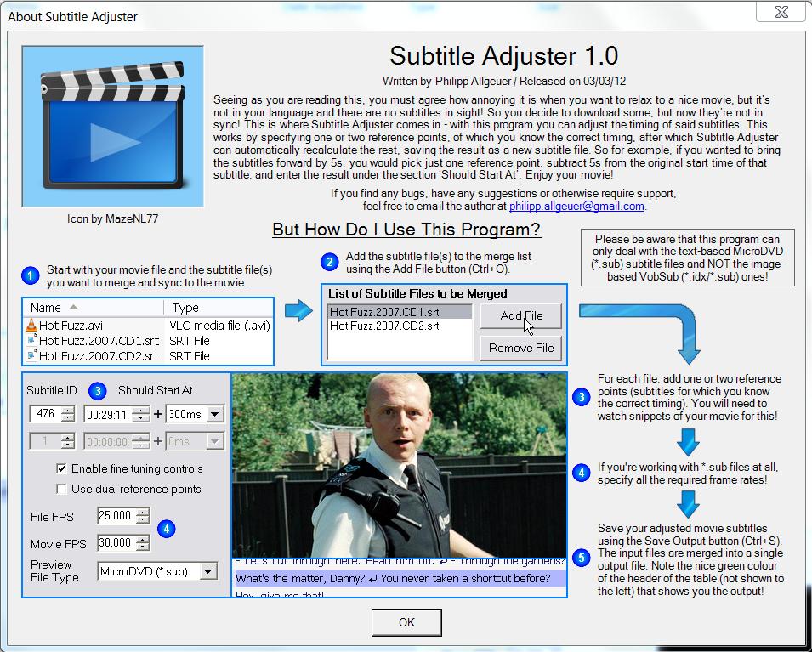Open the disabled 0ms dropdown

(x=214, y=441)
